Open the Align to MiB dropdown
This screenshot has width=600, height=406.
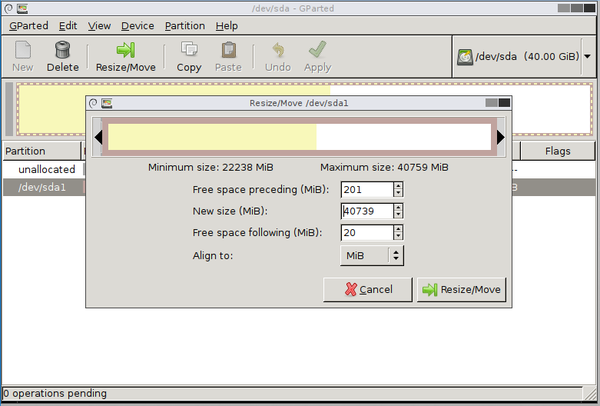[x=372, y=255]
